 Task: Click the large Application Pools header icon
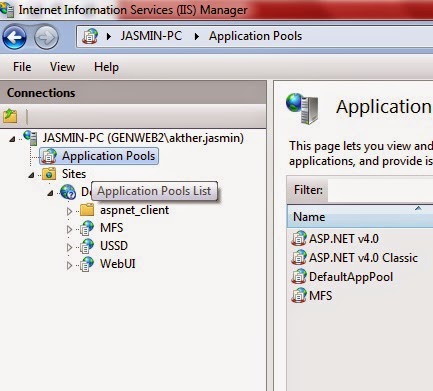(x=302, y=108)
